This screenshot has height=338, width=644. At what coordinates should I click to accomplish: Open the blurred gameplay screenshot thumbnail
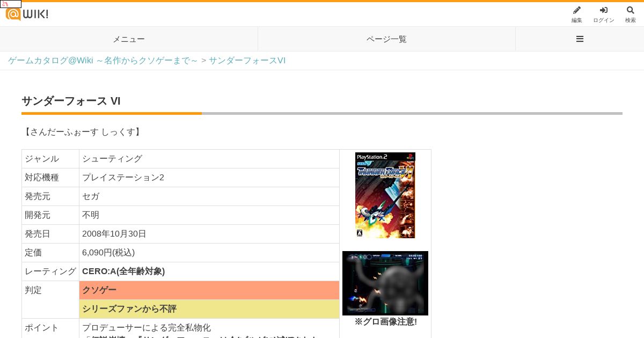click(385, 283)
